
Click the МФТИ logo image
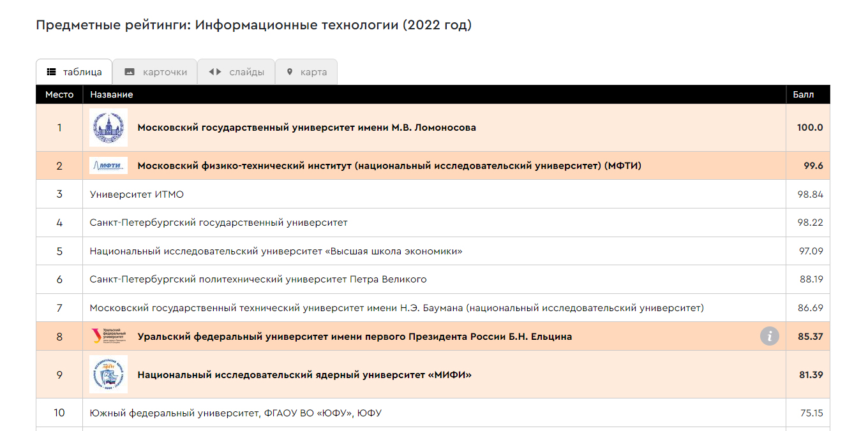[x=108, y=166]
